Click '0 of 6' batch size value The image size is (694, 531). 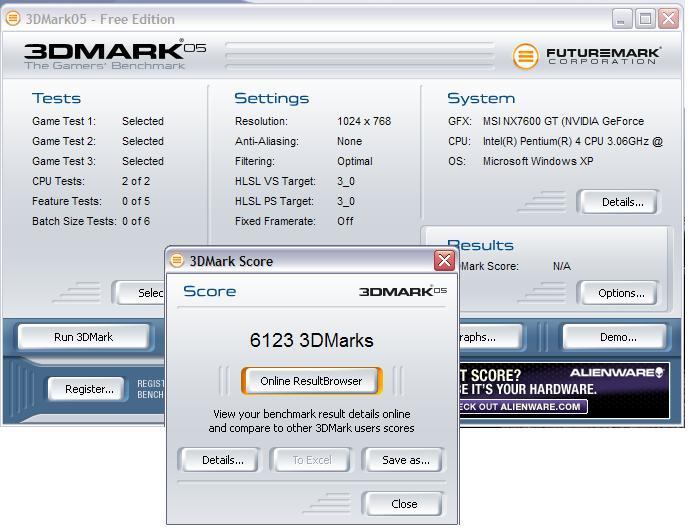click(x=136, y=221)
